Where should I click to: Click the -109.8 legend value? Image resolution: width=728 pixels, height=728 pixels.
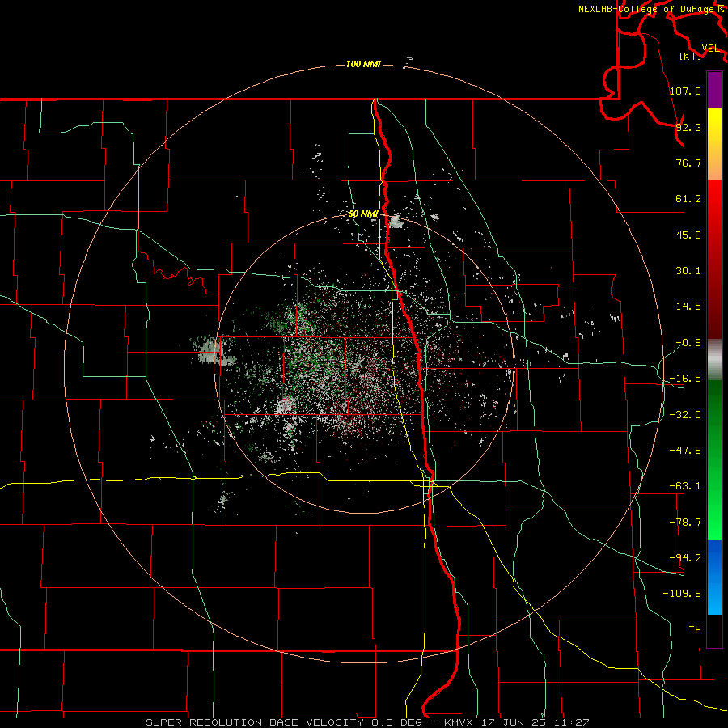click(x=683, y=594)
